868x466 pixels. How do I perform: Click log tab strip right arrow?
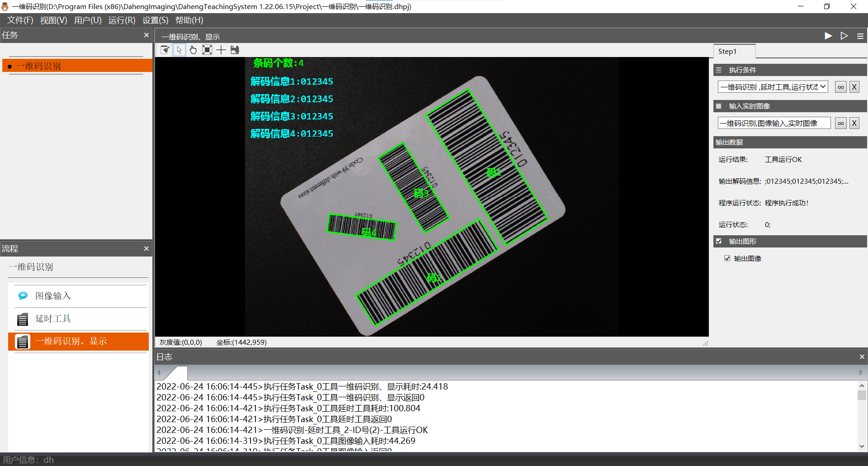[x=861, y=373]
